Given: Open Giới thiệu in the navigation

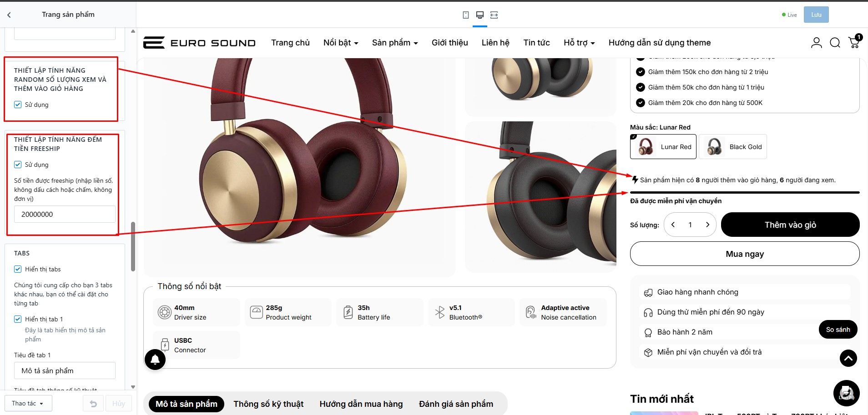Looking at the screenshot, I should click(x=450, y=43).
